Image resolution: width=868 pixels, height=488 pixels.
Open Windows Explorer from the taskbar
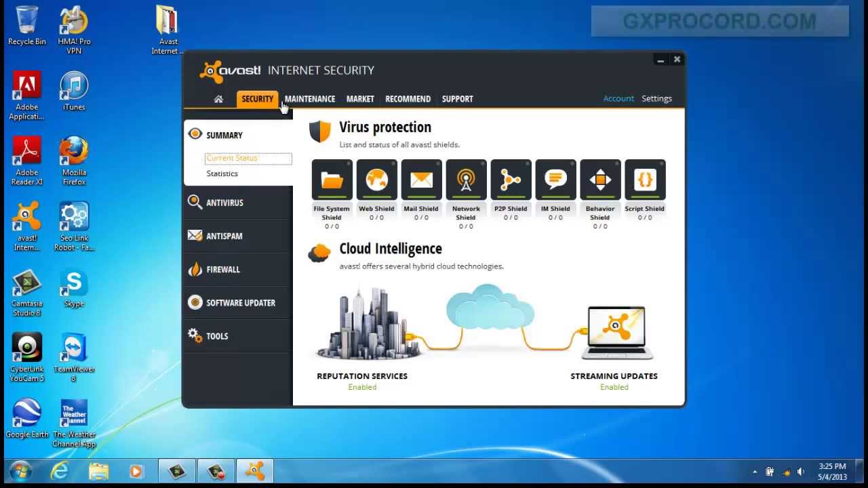point(98,471)
